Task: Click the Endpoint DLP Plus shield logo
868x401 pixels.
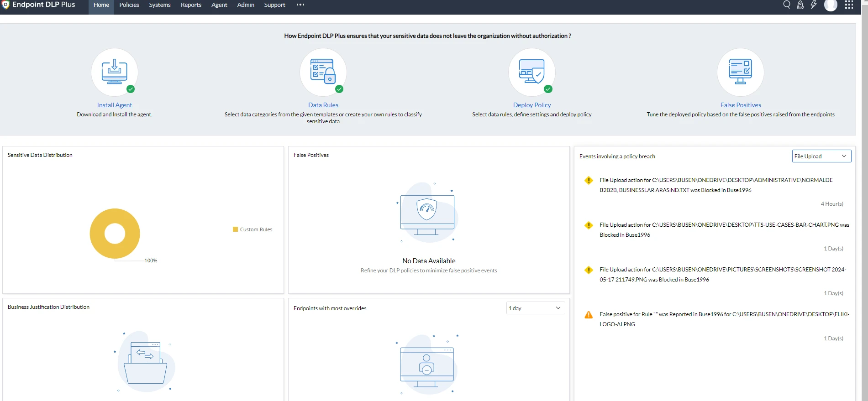Action: point(5,5)
